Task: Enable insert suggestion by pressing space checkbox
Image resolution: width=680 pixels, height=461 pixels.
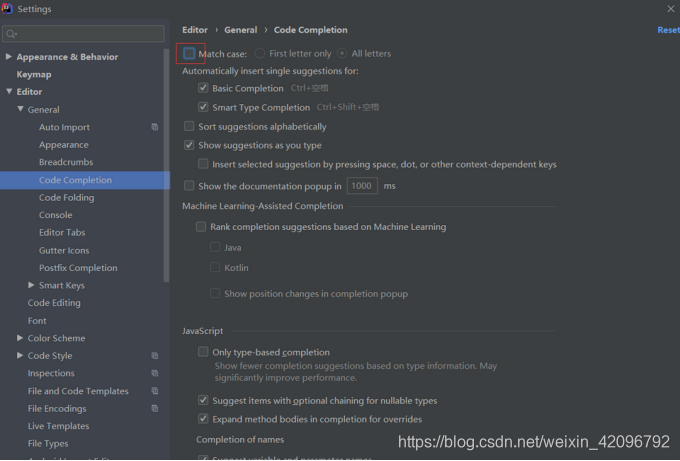Action: (203, 164)
